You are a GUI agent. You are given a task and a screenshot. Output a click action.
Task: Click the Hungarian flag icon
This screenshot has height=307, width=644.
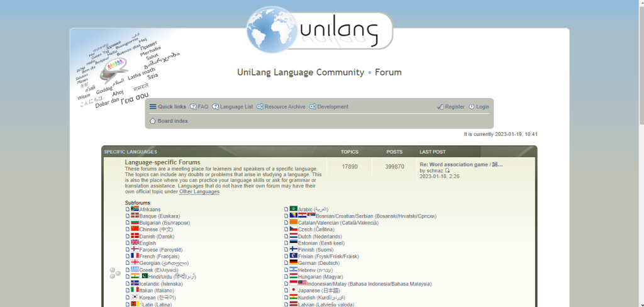[x=293, y=276]
